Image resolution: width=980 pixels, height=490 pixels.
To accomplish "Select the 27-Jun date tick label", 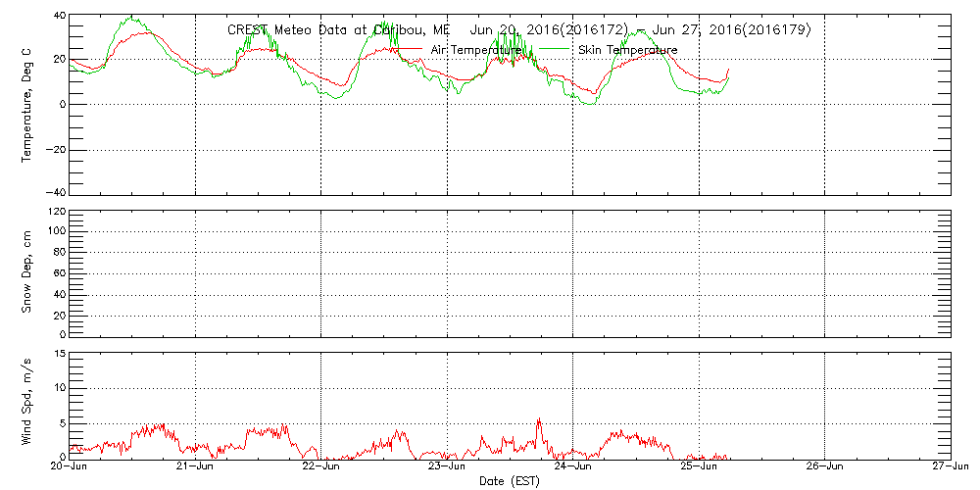I will [949, 466].
